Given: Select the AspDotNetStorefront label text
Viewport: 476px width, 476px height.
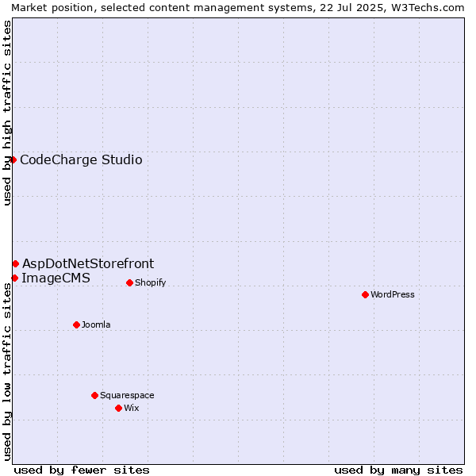Looking at the screenshot, I should [x=88, y=263].
